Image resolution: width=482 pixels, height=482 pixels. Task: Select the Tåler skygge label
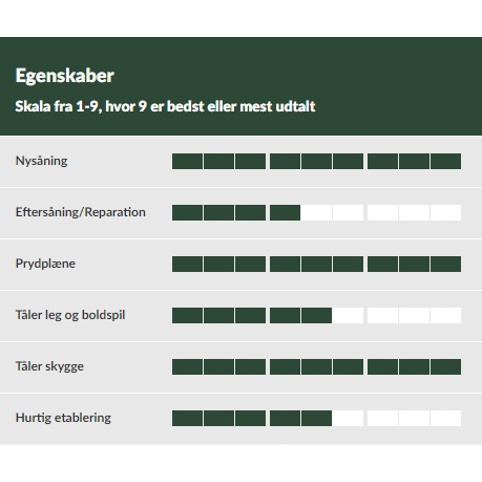pyautogui.click(x=49, y=367)
